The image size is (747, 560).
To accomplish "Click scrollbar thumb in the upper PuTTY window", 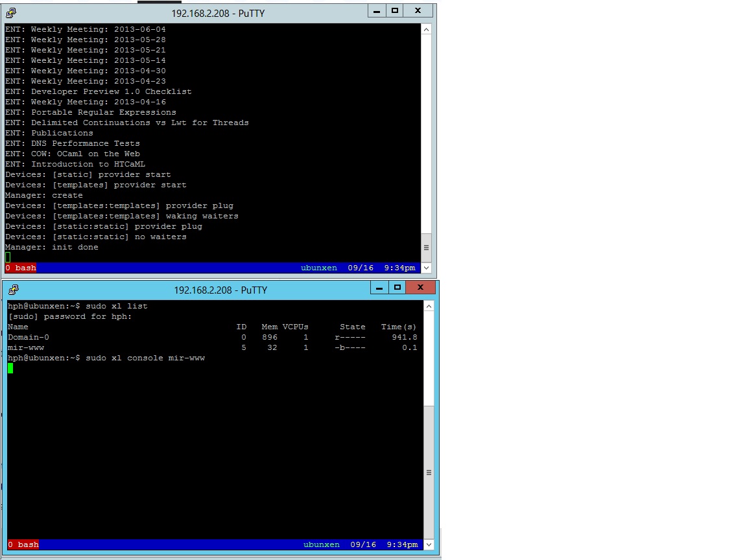I will click(x=426, y=248).
